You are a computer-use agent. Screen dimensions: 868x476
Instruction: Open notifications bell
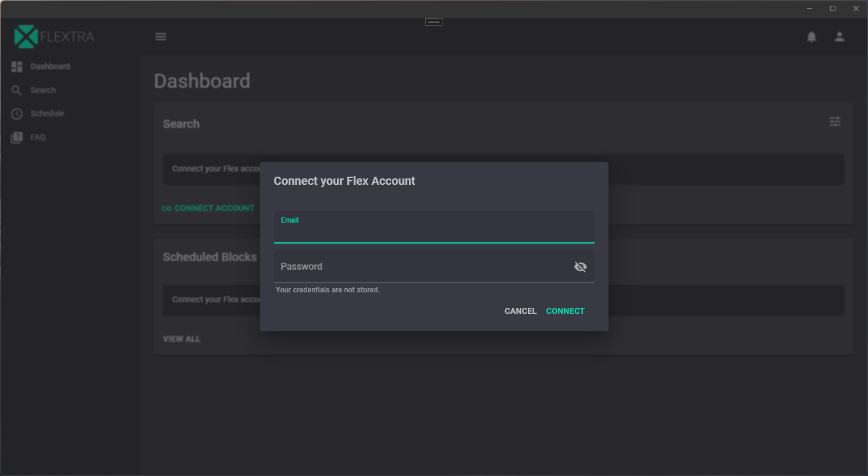[x=812, y=37]
